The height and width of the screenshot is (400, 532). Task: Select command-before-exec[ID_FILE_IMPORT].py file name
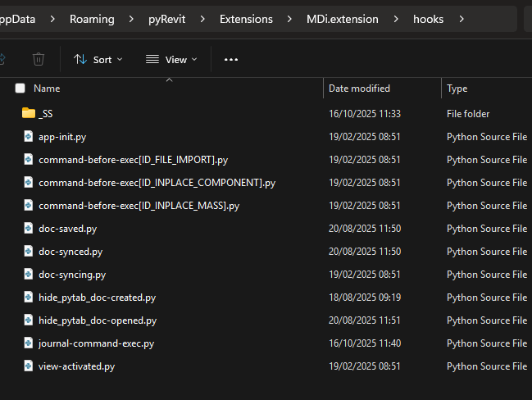point(134,160)
